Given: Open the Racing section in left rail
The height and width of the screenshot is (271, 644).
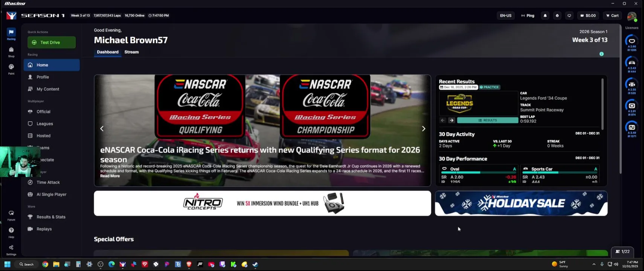Looking at the screenshot, I should click(x=11, y=34).
